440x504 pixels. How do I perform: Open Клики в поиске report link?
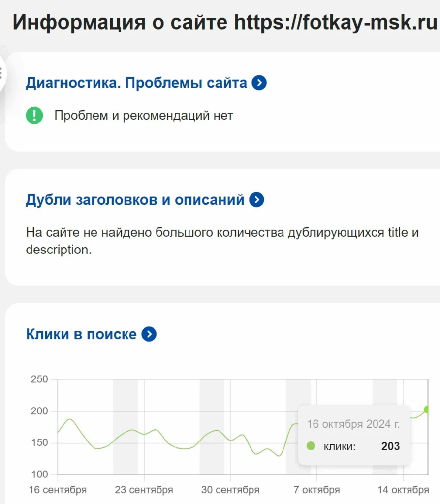81,334
